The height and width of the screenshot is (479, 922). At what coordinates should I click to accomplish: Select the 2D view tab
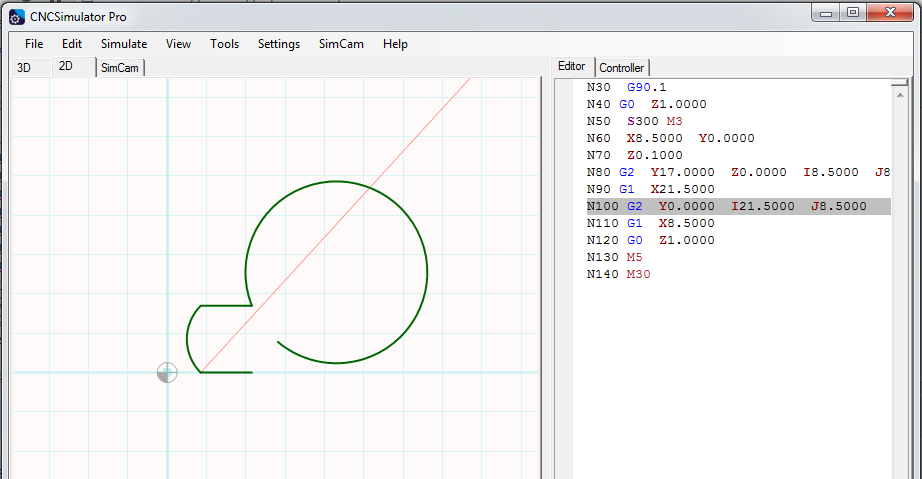[x=67, y=67]
